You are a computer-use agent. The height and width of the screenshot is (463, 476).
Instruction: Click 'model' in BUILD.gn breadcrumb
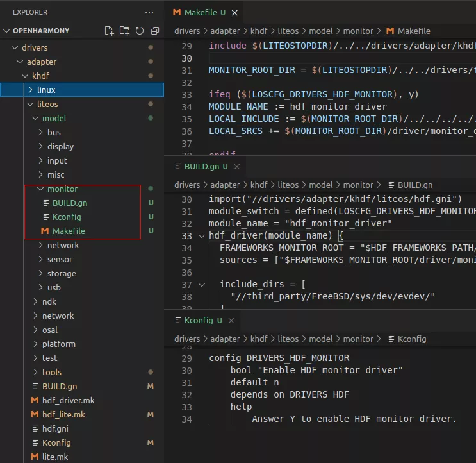(x=321, y=185)
